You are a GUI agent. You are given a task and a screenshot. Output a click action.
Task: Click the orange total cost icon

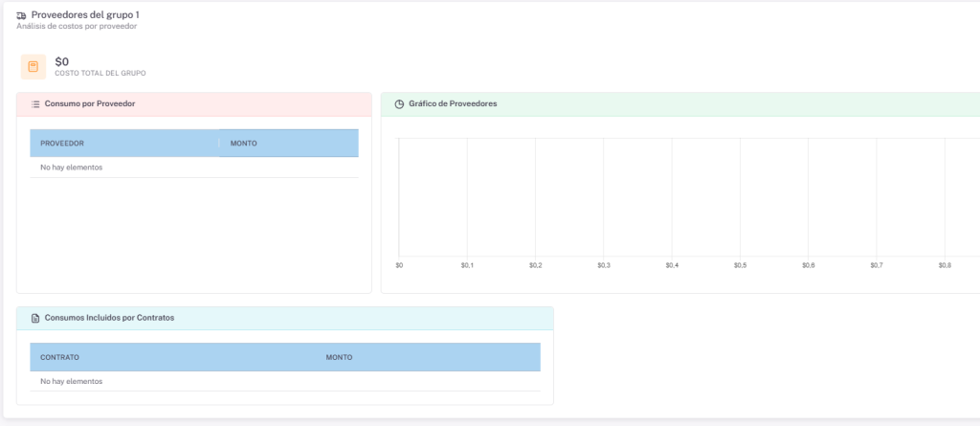point(33,67)
